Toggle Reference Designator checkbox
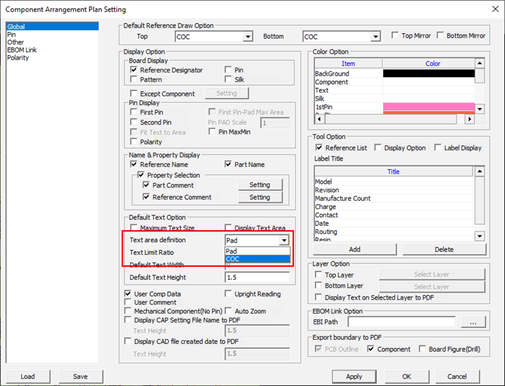505x386 pixels. pyautogui.click(x=134, y=70)
